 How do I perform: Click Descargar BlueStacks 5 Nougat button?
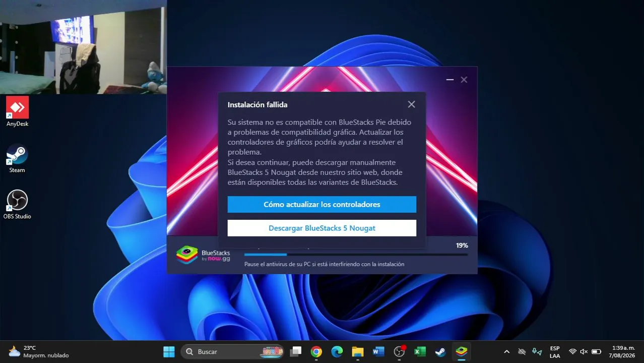click(321, 228)
